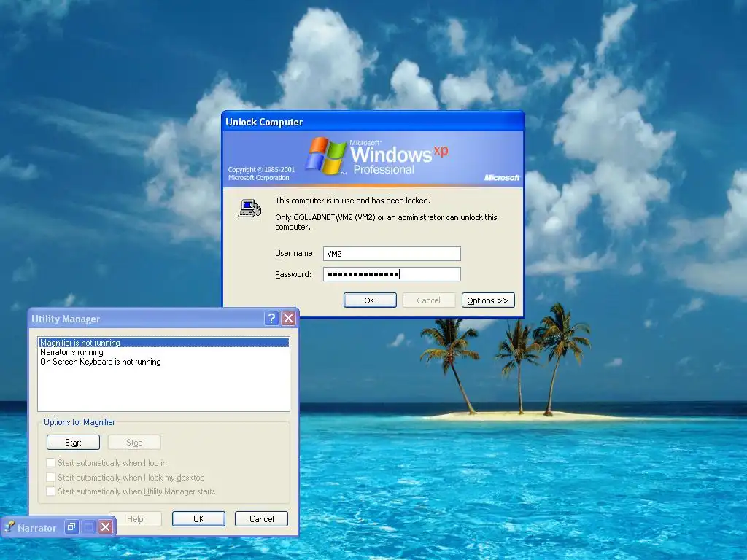
Task: Tick 'Start automatically when I log in'
Action: pos(51,462)
